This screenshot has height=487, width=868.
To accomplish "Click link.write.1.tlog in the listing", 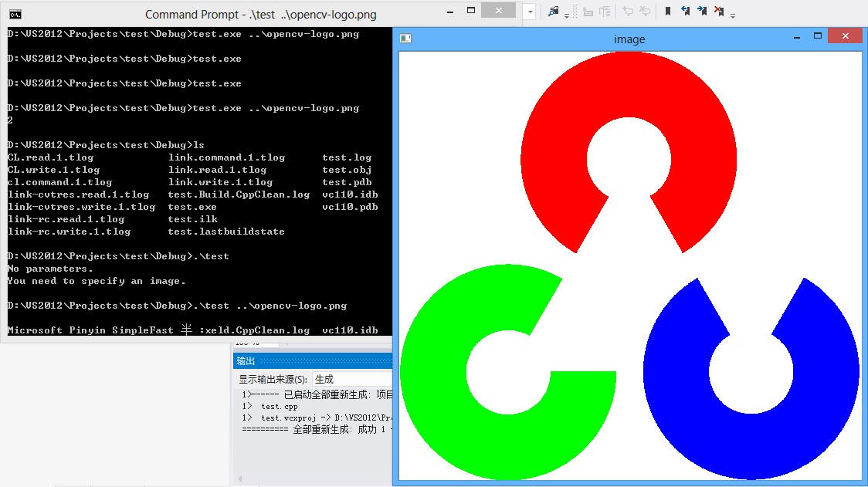I will pos(220,182).
